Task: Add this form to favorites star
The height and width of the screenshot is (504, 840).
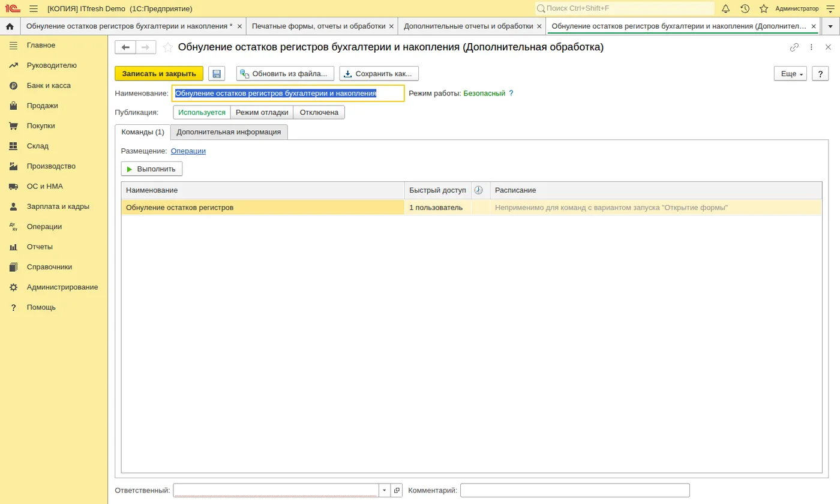Action: (x=168, y=47)
